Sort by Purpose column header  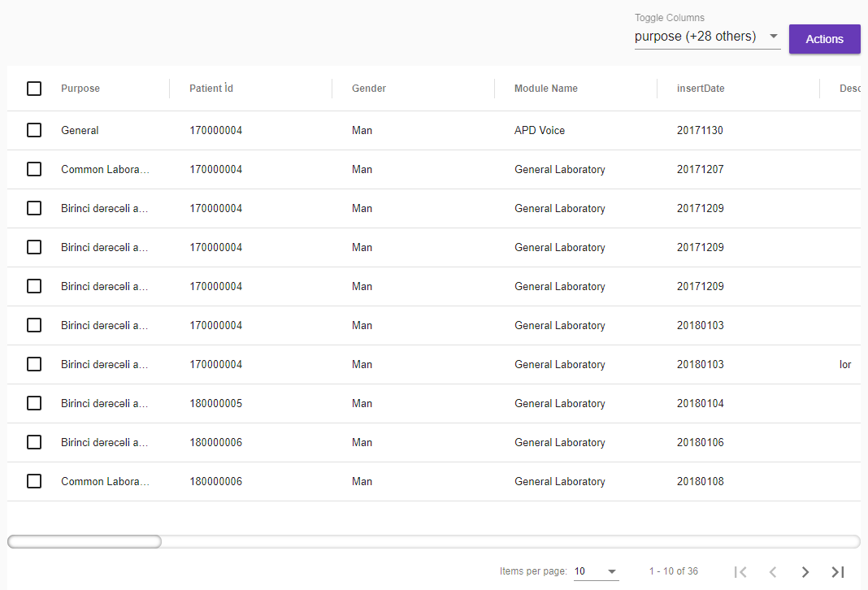80,89
